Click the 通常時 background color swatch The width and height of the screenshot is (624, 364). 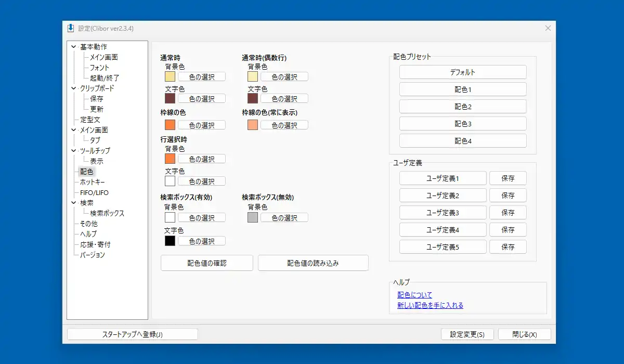pyautogui.click(x=170, y=76)
